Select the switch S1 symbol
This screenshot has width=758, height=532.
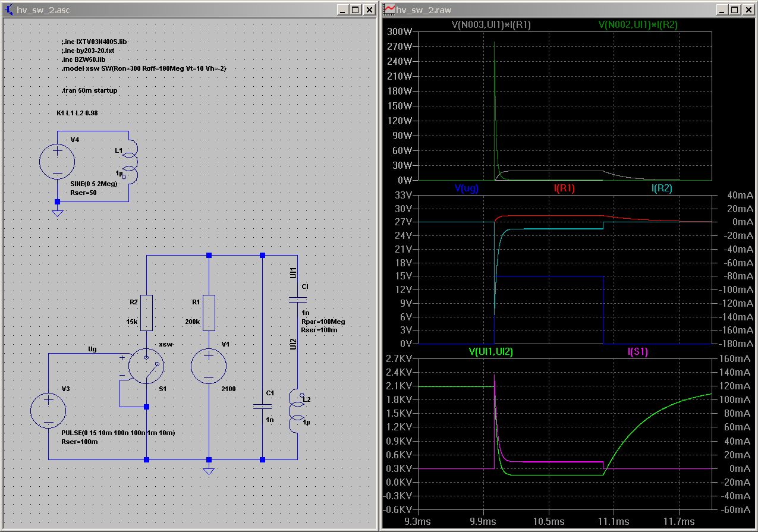tap(146, 365)
